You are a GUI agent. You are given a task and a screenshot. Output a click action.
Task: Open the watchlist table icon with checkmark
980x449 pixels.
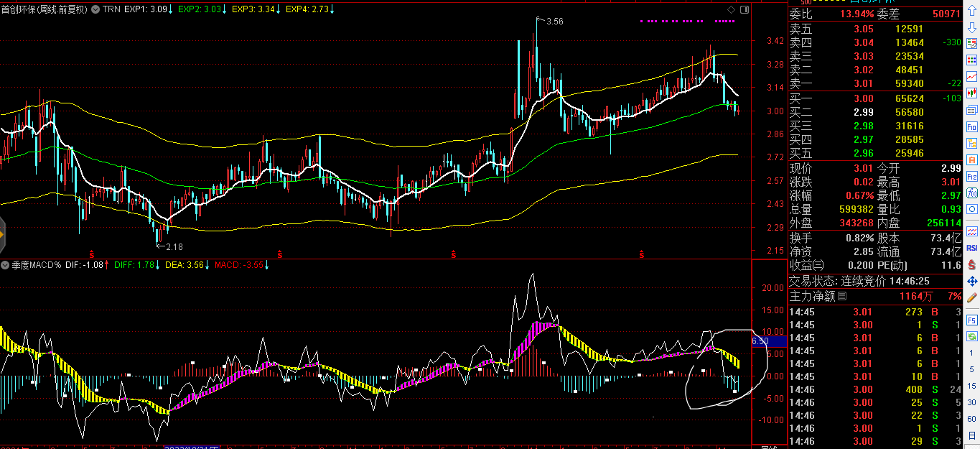[x=972, y=43]
